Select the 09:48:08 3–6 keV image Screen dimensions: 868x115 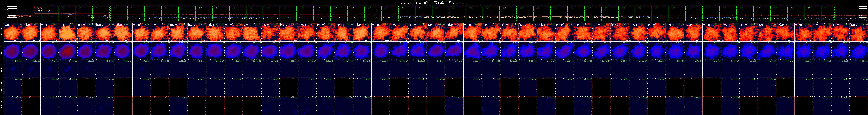coord(87,32)
